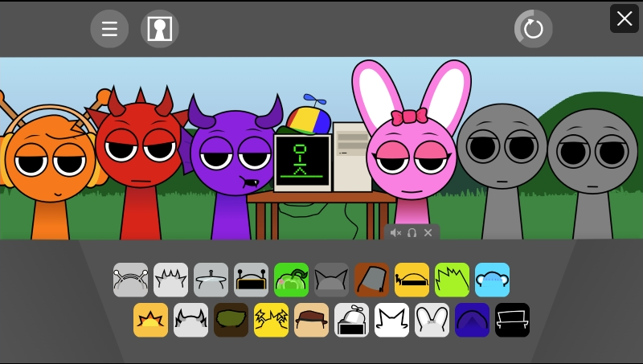Click the keyhole portrait button
Viewport: 643px width, 364px height.
tap(159, 30)
